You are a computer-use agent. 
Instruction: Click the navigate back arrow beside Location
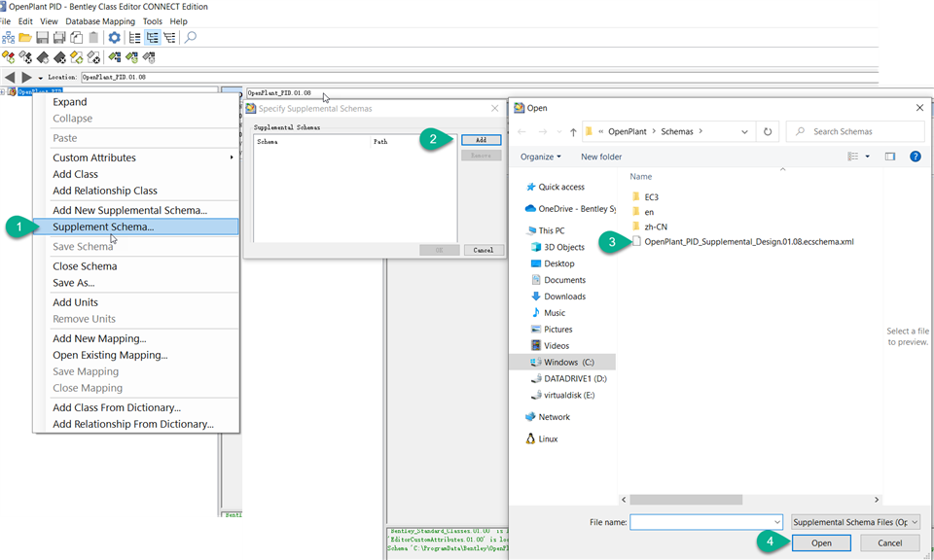(x=10, y=77)
